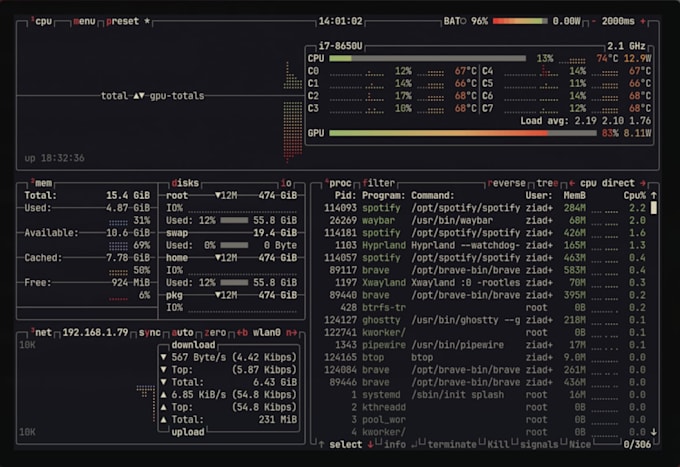Select the ghostty process row
Viewport: 680px width, 467px height.
[x=485, y=320]
